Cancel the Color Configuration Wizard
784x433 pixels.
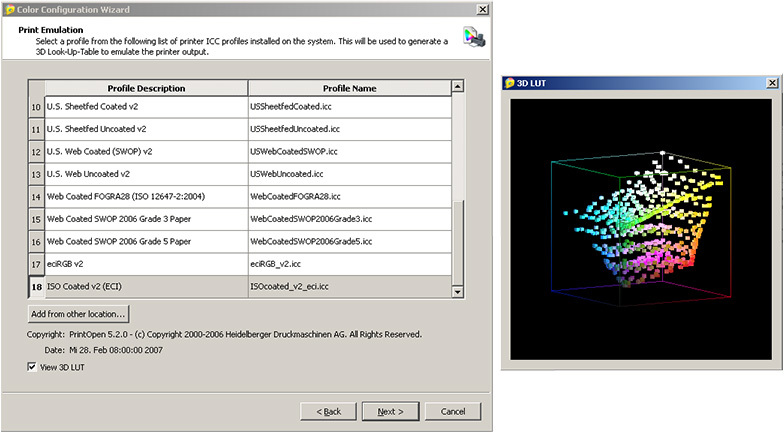tap(453, 412)
